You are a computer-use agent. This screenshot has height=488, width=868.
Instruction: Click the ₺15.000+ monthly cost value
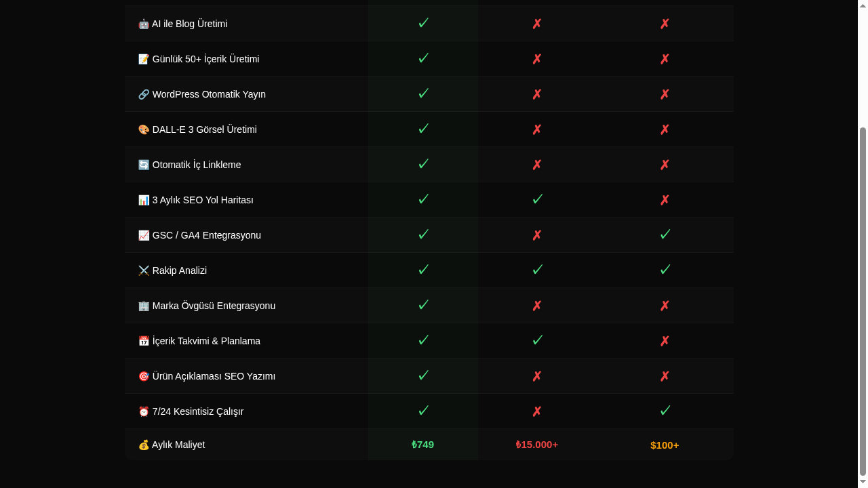(x=536, y=445)
